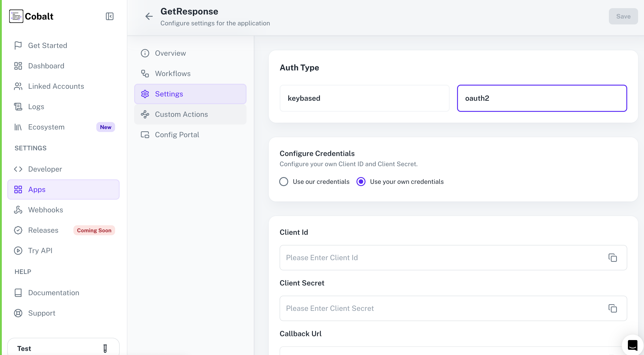Click the Try API play icon
Image resolution: width=644 pixels, height=355 pixels.
tap(18, 251)
